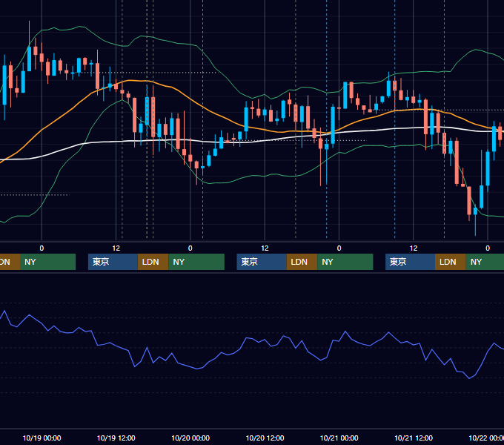The image size is (504, 445).
Task: Select the NY session block after 10/21 LDN
Action: (x=485, y=262)
